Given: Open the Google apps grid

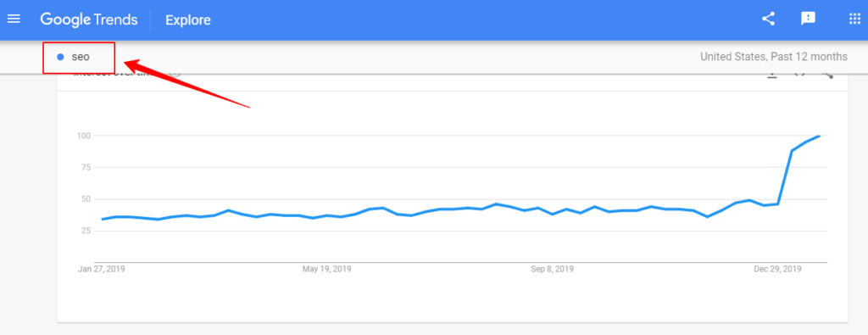Looking at the screenshot, I should point(854,19).
